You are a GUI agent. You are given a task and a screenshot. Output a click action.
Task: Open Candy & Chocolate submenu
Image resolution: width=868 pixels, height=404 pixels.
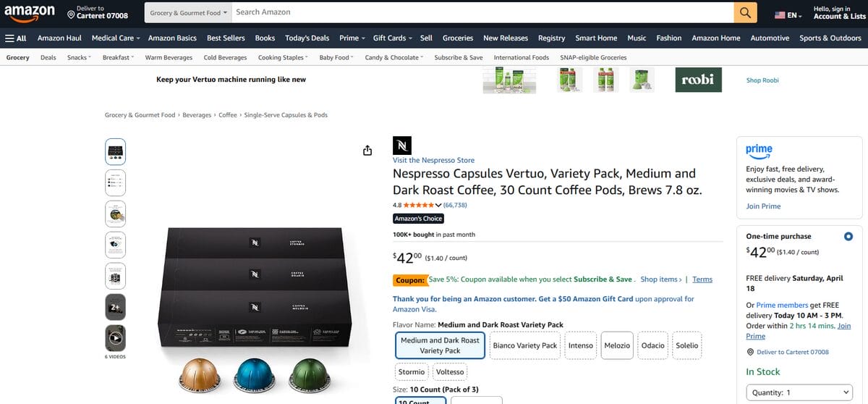394,57
